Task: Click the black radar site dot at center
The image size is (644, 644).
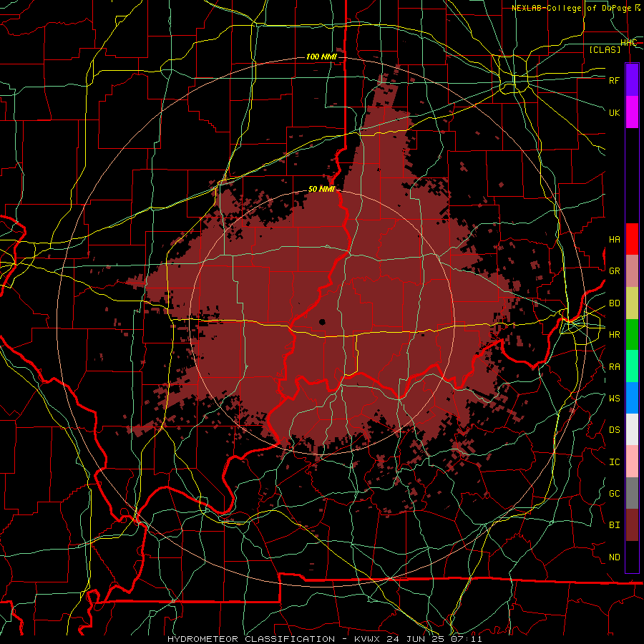Action: click(322, 322)
